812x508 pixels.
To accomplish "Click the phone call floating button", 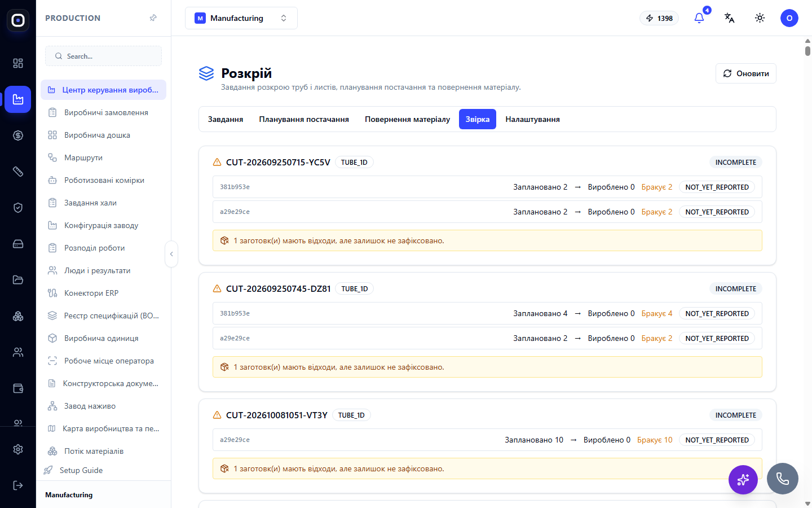I will pyautogui.click(x=783, y=479).
